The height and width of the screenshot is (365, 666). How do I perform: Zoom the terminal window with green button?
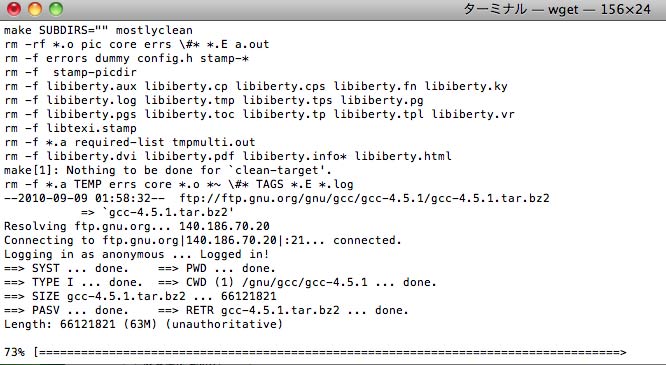56,8
